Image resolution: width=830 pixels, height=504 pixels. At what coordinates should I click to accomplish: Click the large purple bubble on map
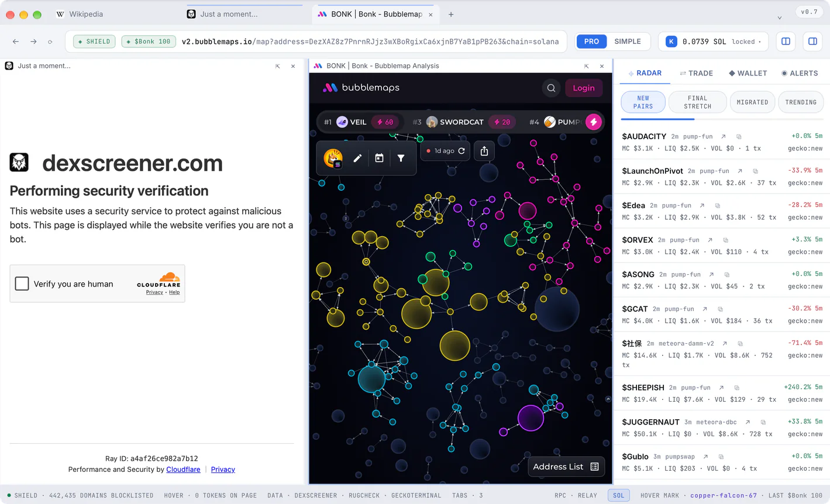[x=531, y=418]
